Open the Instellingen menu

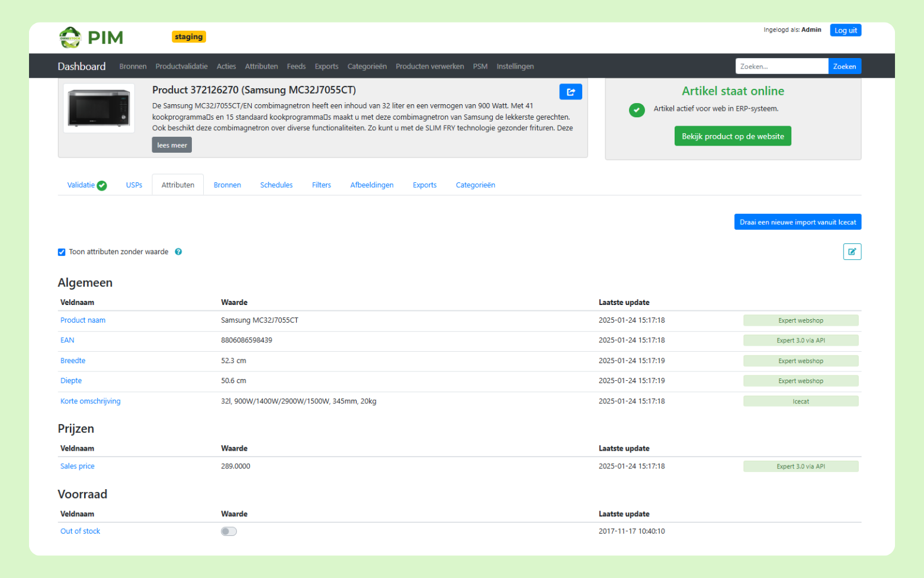tap(515, 66)
